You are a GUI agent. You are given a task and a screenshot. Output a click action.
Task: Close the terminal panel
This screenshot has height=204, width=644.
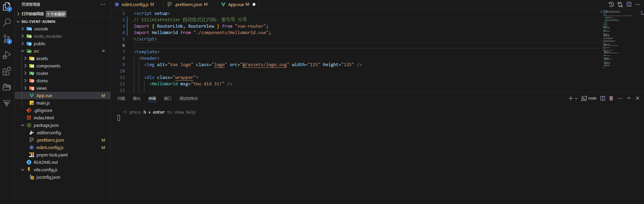[x=638, y=98]
